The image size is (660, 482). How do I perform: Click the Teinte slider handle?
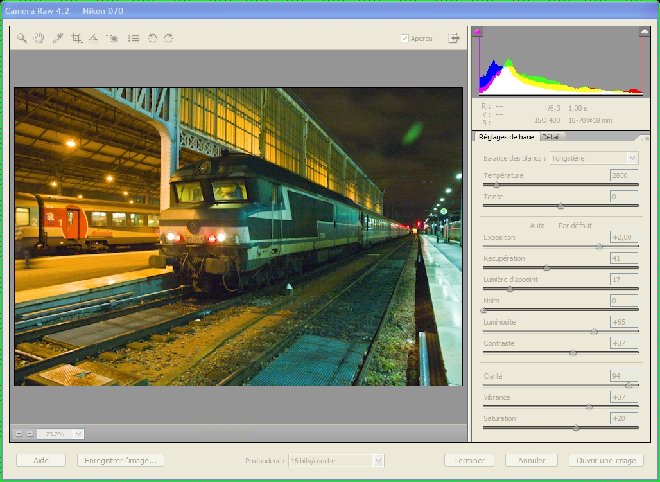tap(560, 206)
